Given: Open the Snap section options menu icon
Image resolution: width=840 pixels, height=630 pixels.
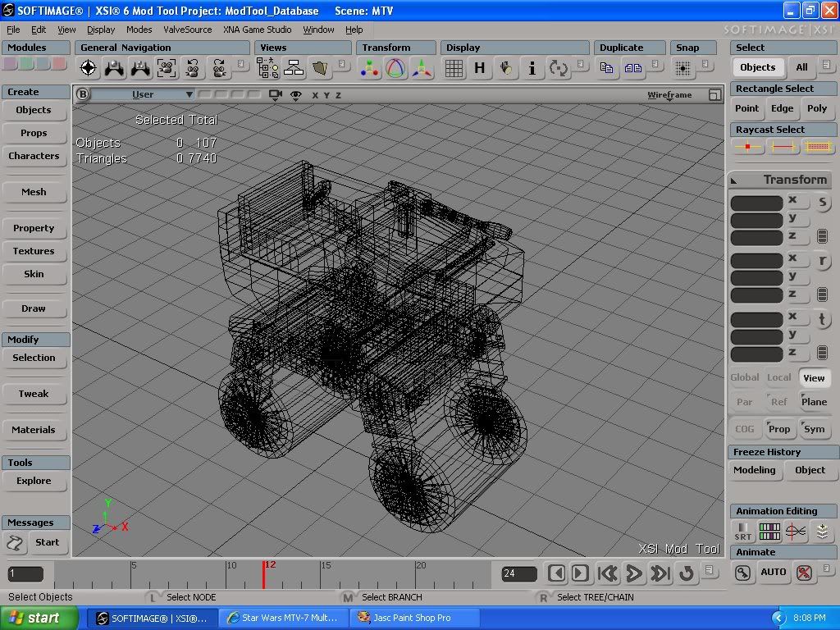Looking at the screenshot, I should click(x=705, y=64).
